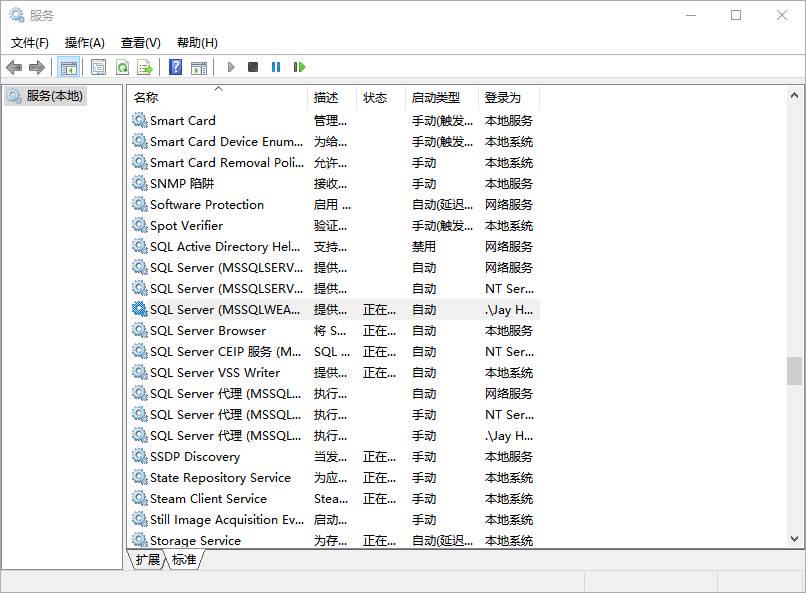This screenshot has width=806, height=593.
Task: Click the gear icon of Storage Service
Action: [x=139, y=540]
